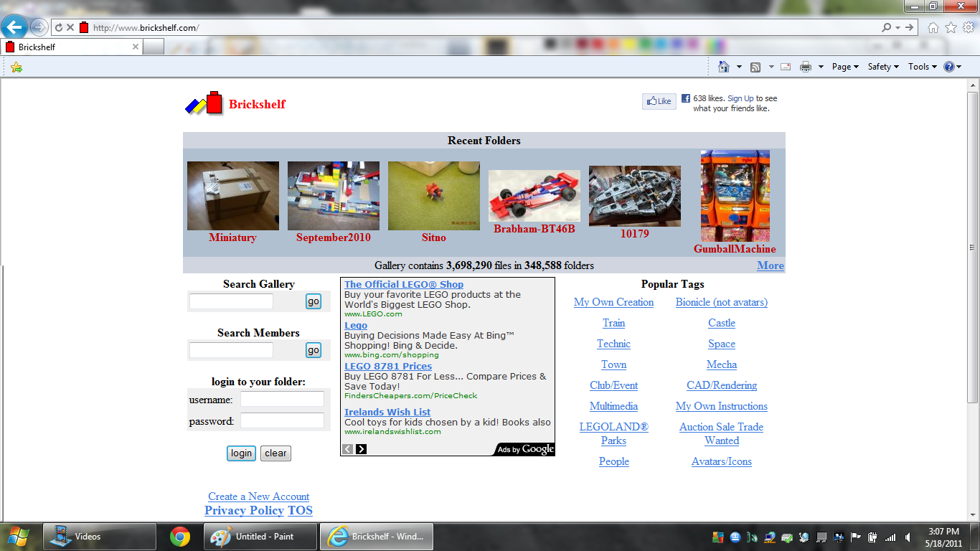Click the vertical page scrollbar thumb
The width and height of the screenshot is (980, 551).
(973, 247)
